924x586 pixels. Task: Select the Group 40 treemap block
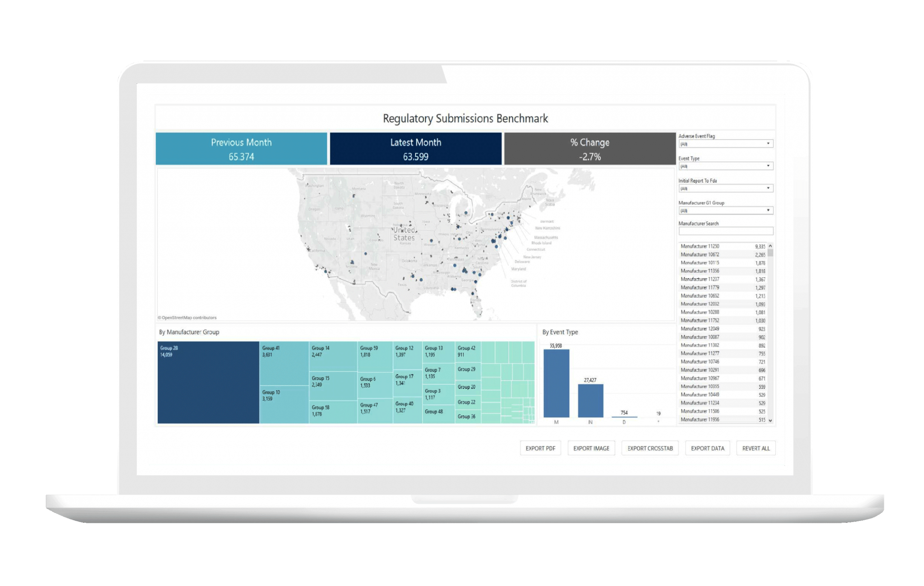[x=408, y=410]
